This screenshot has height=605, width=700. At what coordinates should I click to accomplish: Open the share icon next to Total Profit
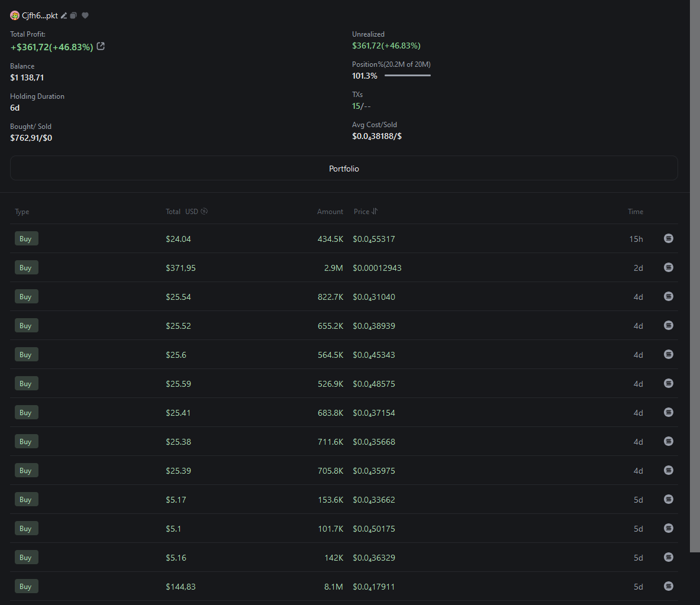[101, 46]
